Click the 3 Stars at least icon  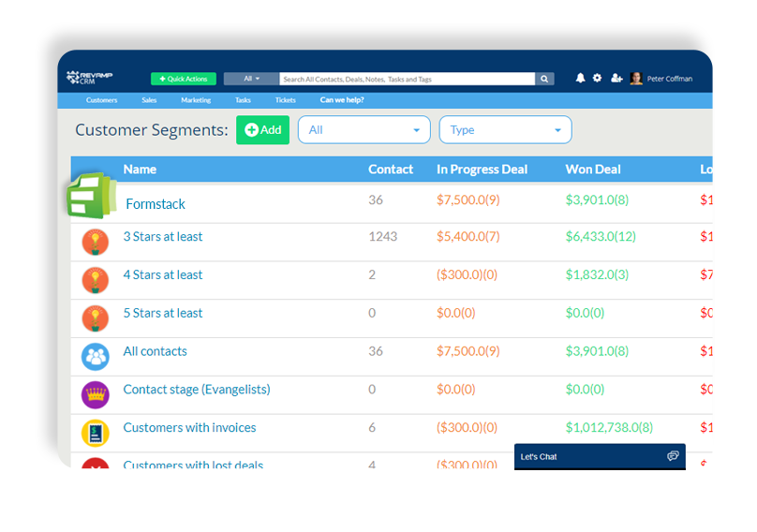(x=96, y=242)
